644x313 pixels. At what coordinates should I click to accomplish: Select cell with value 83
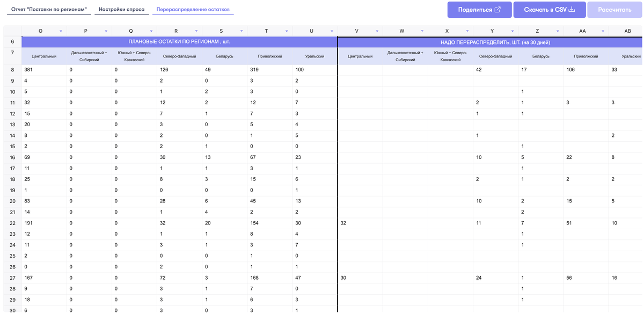coord(45,201)
